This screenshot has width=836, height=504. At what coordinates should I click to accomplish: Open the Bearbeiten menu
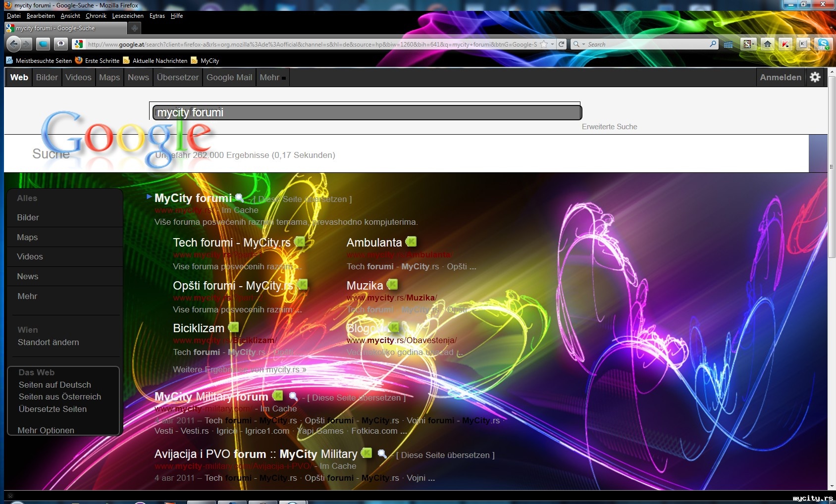click(41, 16)
